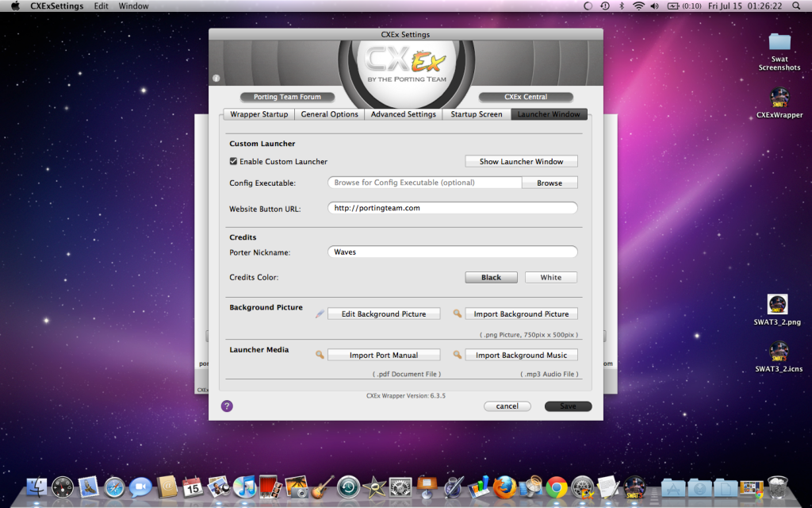
Task: Launch Mail from the dock
Action: click(89, 487)
